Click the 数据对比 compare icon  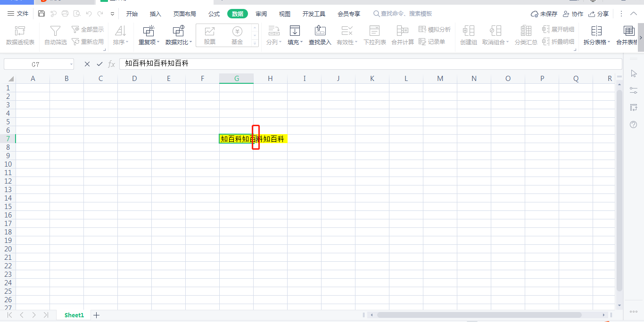tap(178, 32)
